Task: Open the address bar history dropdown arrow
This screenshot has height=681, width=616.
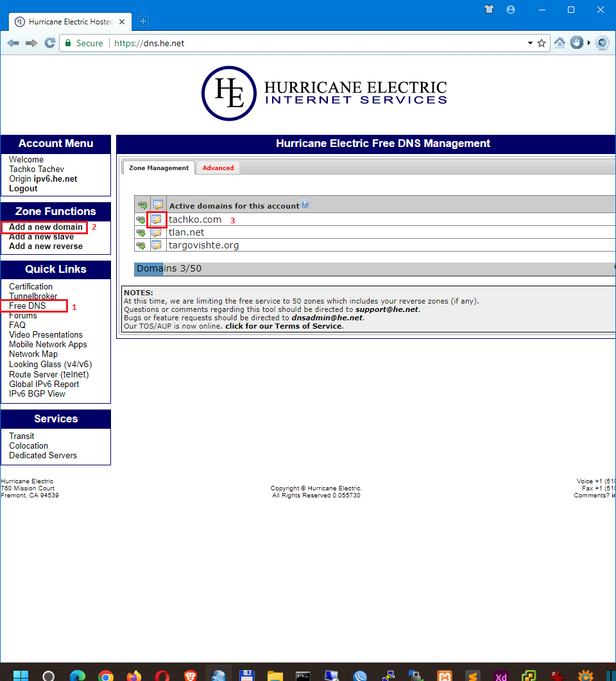Action: (530, 43)
